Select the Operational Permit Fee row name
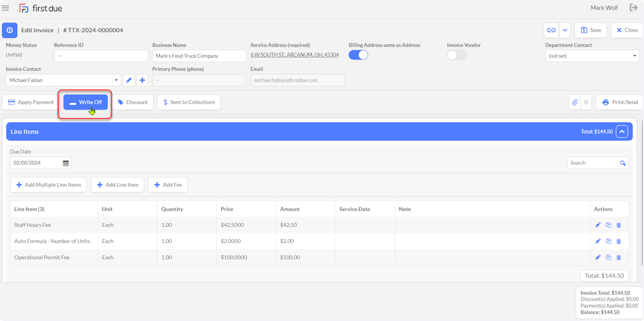The image size is (644, 321). point(42,257)
